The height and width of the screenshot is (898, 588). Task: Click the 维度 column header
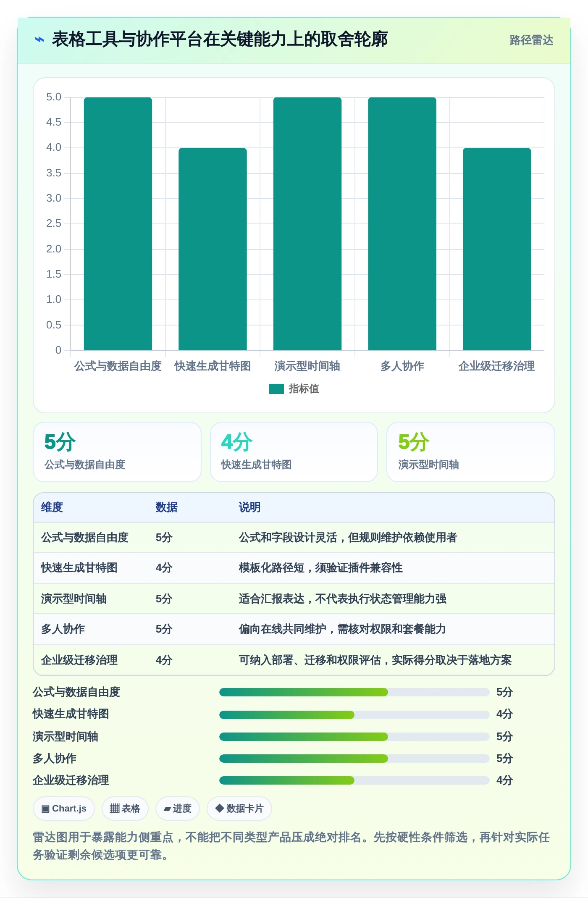[52, 507]
